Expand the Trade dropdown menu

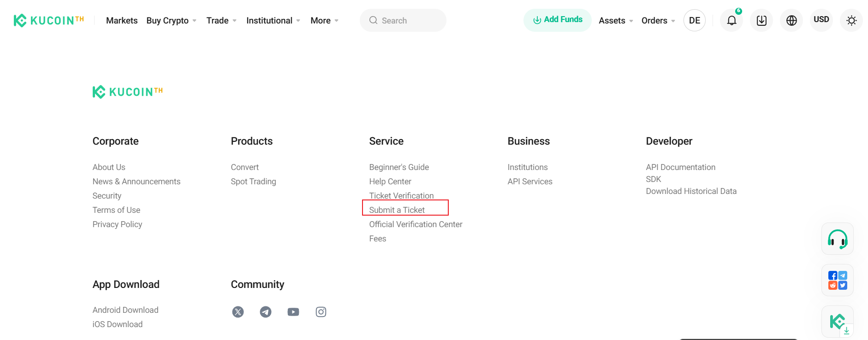[x=221, y=21]
